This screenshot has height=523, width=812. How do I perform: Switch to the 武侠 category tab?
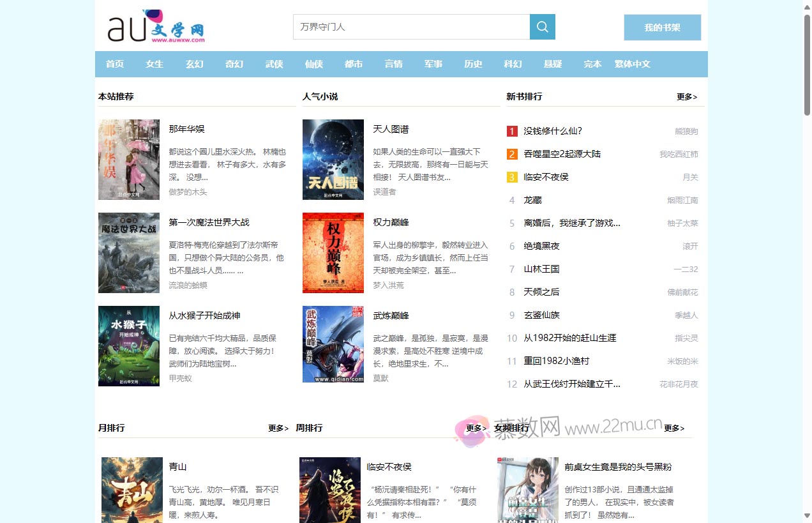point(274,64)
